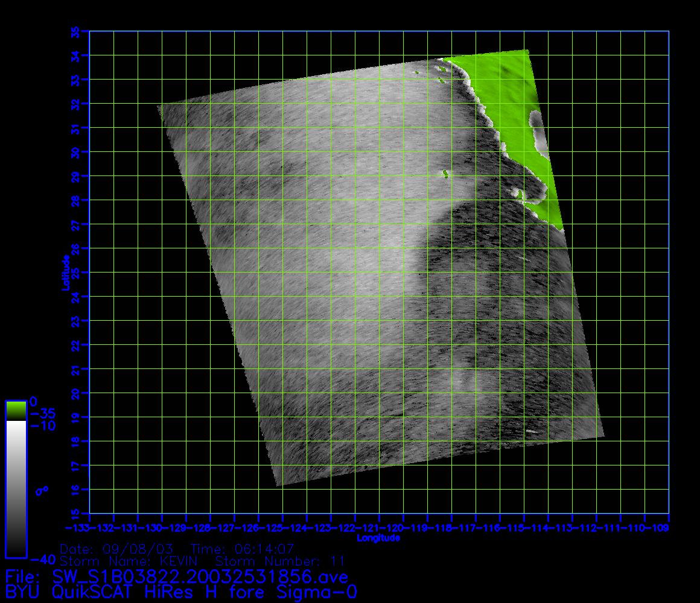Viewport: 700px width, 603px height.
Task: Click the 0 label atop the color bar
Action: [33, 401]
